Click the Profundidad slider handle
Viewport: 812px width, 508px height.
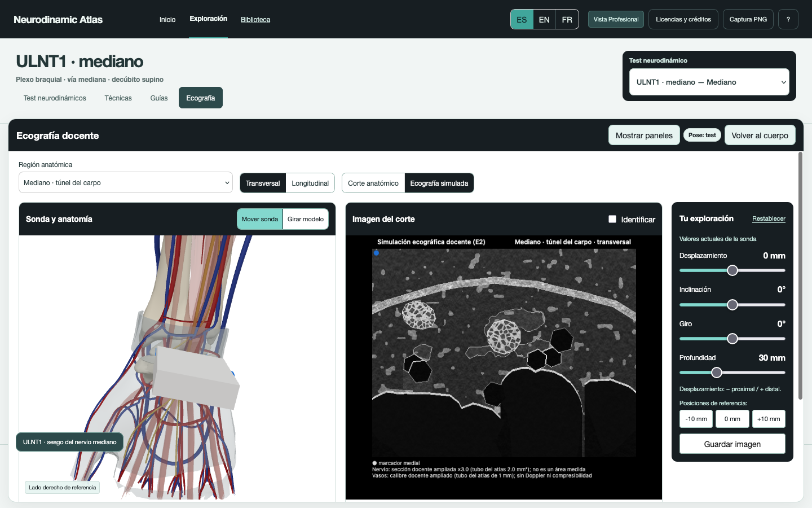(717, 373)
